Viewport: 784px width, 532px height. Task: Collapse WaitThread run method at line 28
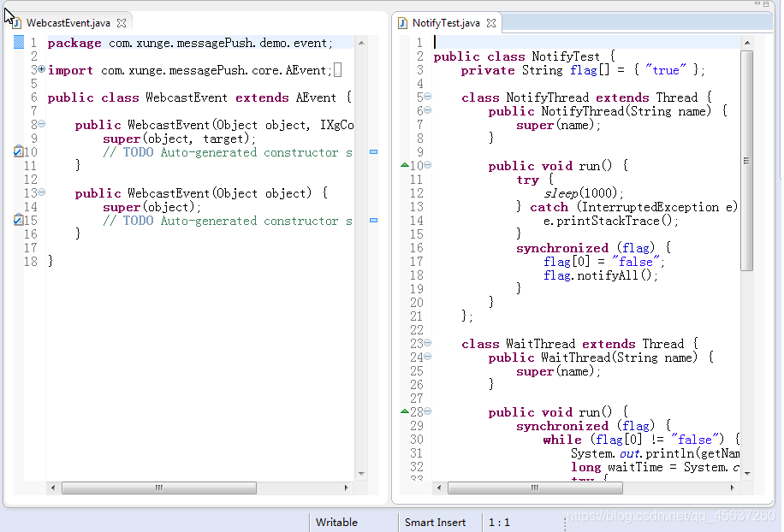427,411
